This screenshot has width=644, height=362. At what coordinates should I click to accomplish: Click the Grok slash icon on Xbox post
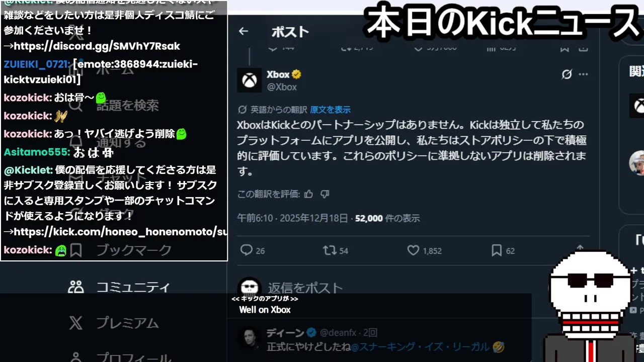point(567,74)
